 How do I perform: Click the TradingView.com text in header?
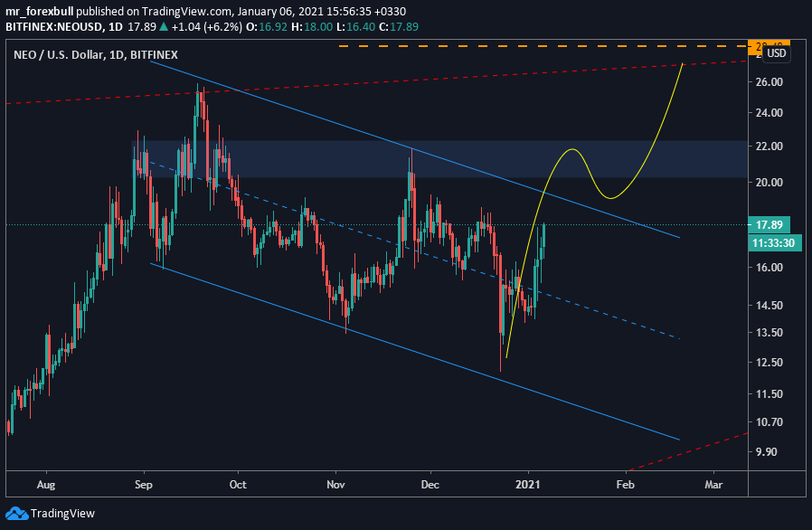click(186, 12)
